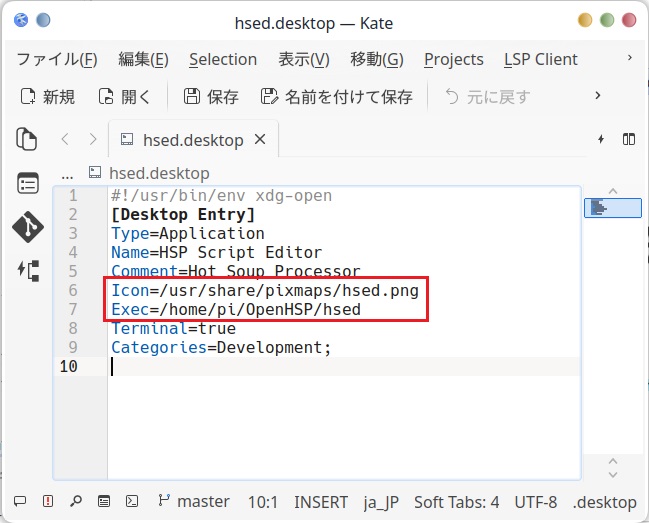
Task: Close the hsed.desktop tab
Action: [260, 139]
